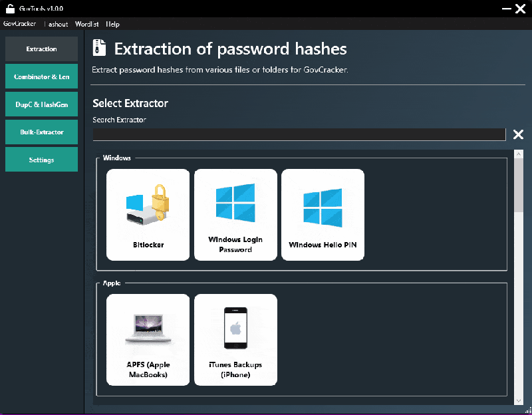Click the scrollbar down arrow
This screenshot has height=415, width=532.
[x=519, y=401]
